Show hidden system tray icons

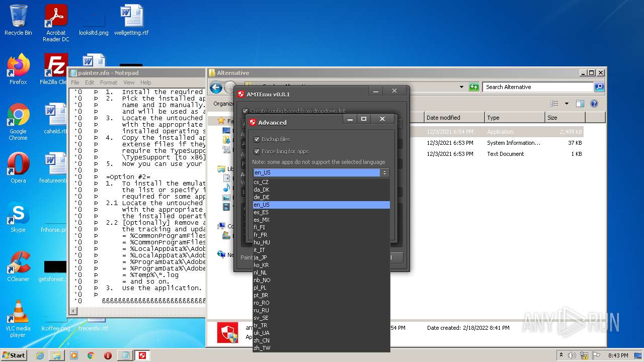(561, 355)
